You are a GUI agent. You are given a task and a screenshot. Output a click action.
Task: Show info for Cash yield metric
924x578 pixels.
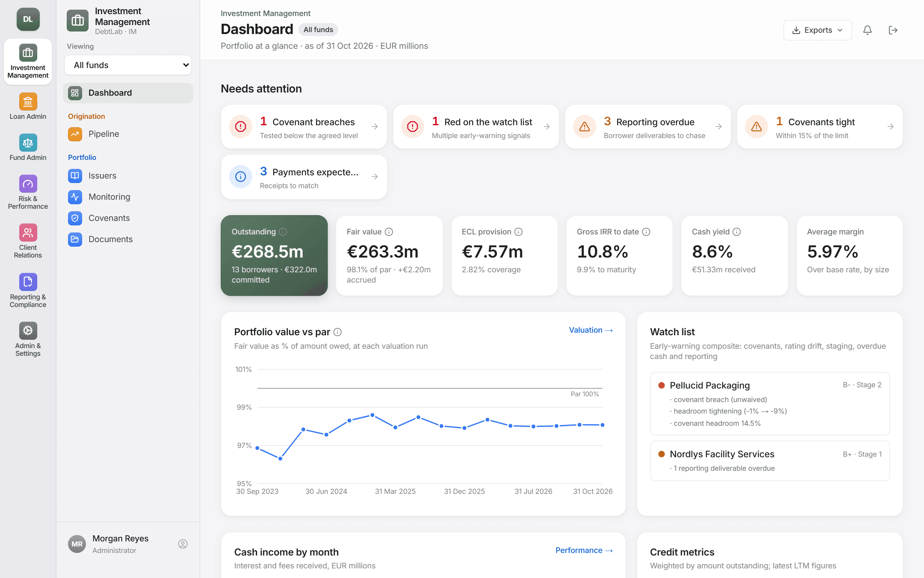[x=737, y=232]
